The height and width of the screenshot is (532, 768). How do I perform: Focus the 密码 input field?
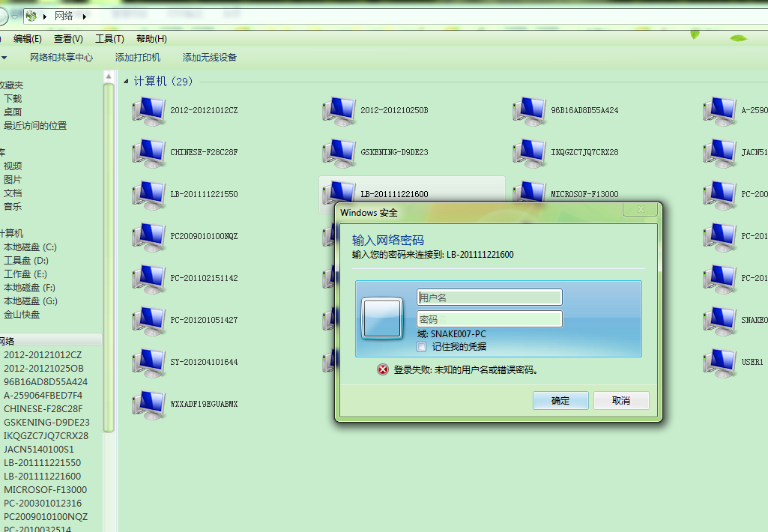tap(489, 319)
